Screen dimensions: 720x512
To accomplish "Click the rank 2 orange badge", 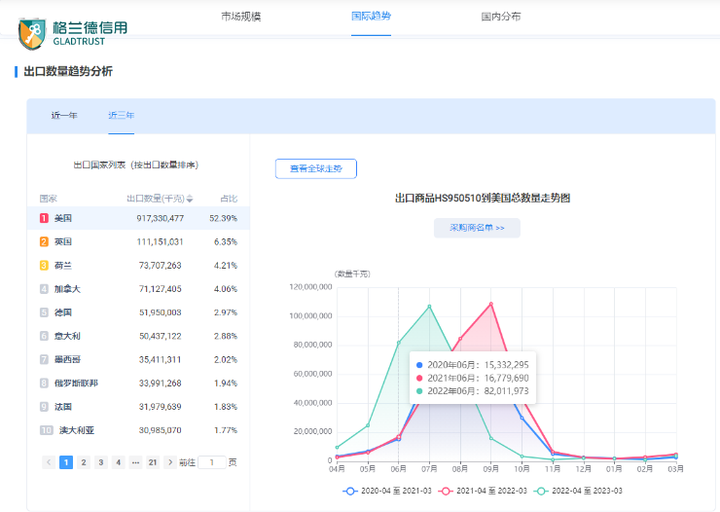I will coord(44,242).
